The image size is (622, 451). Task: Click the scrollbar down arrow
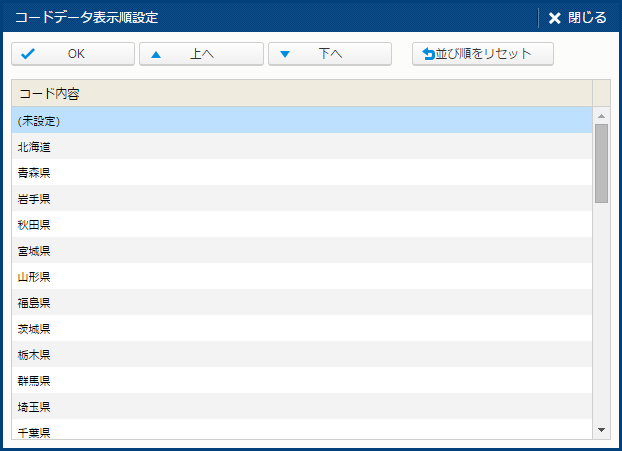tap(601, 429)
